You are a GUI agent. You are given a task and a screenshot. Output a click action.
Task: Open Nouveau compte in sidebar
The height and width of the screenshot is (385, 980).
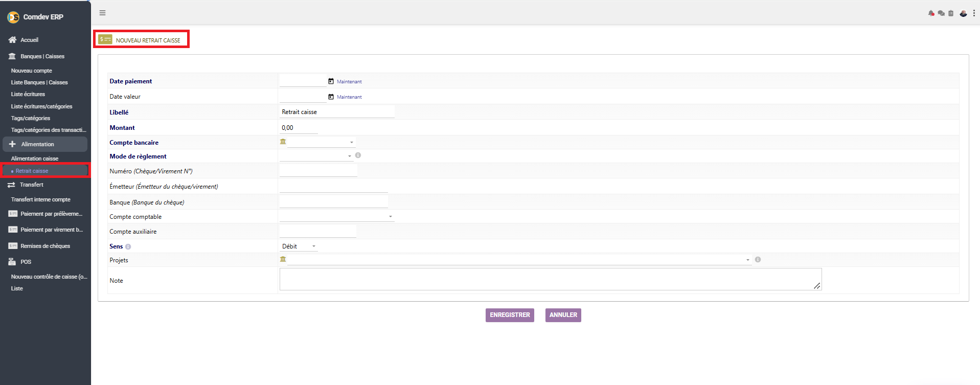coord(32,71)
